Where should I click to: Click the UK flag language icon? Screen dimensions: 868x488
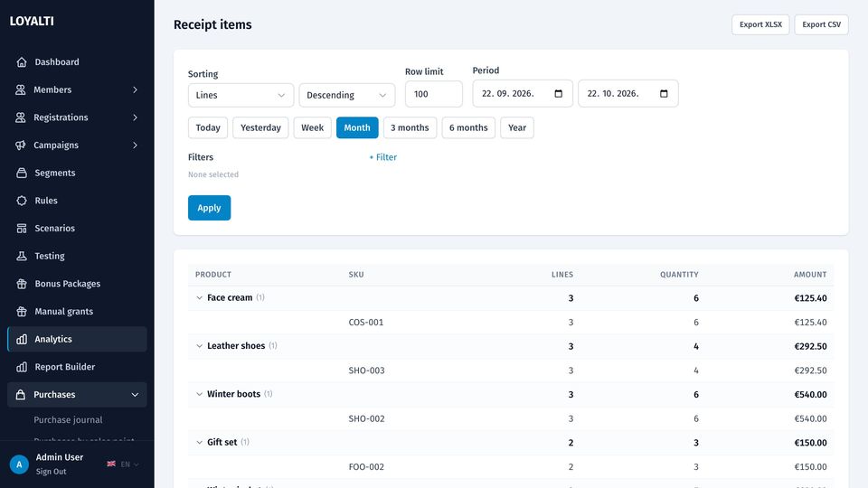click(111, 464)
